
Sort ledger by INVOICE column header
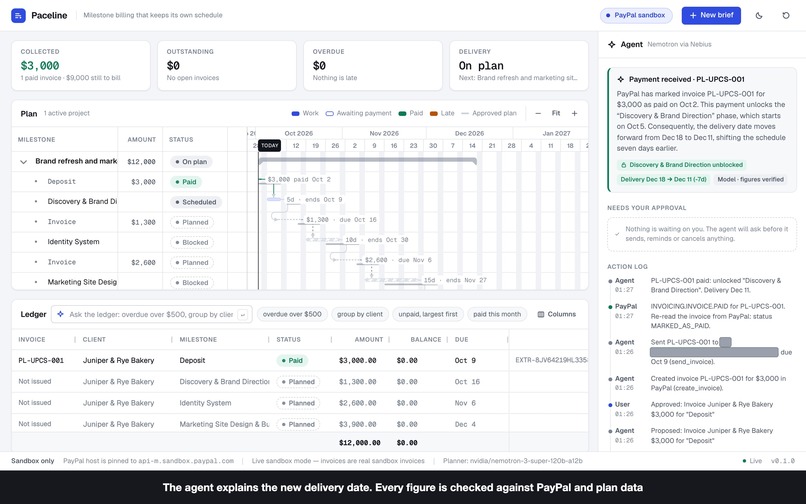click(32, 339)
